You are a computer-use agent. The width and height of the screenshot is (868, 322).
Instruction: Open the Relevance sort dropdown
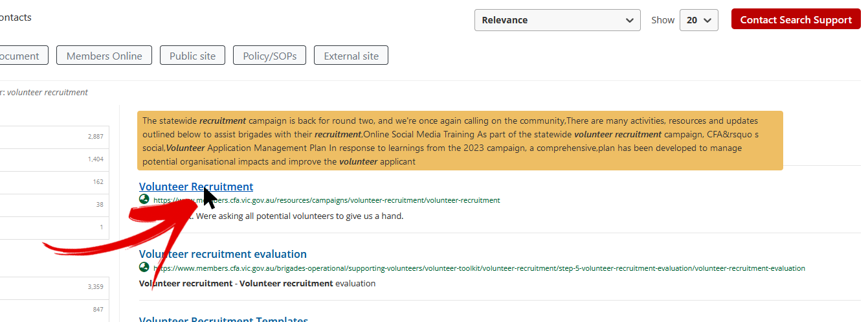(x=557, y=20)
